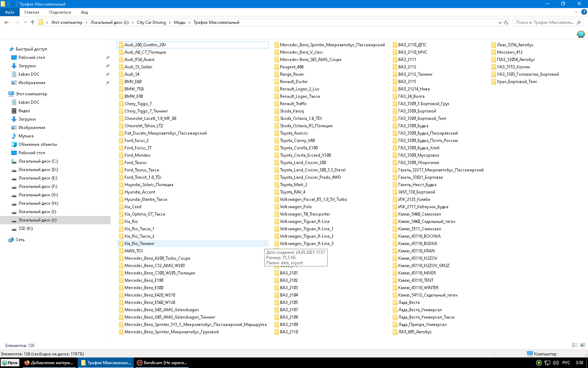The width and height of the screenshot is (588, 368).
Task: Refresh the current folder view
Action: pyautogui.click(x=506, y=22)
